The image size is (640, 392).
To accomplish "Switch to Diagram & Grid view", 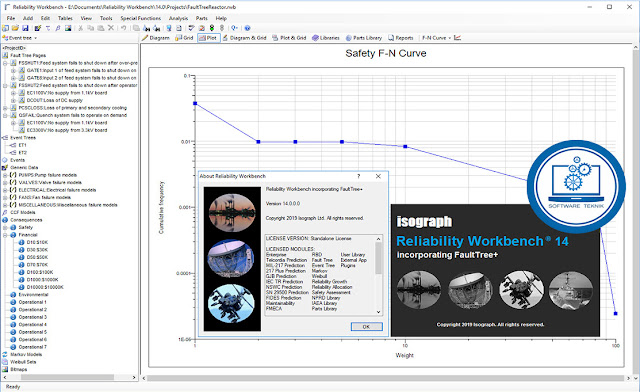I will click(x=244, y=38).
